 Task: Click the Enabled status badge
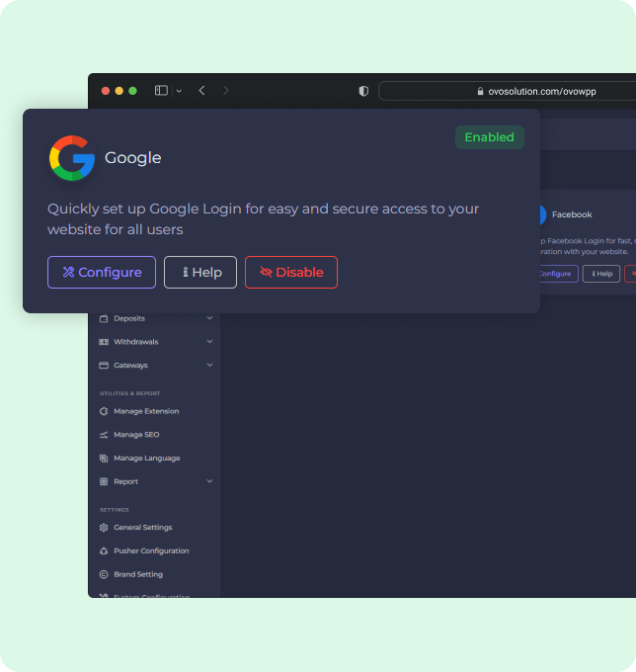coord(489,137)
